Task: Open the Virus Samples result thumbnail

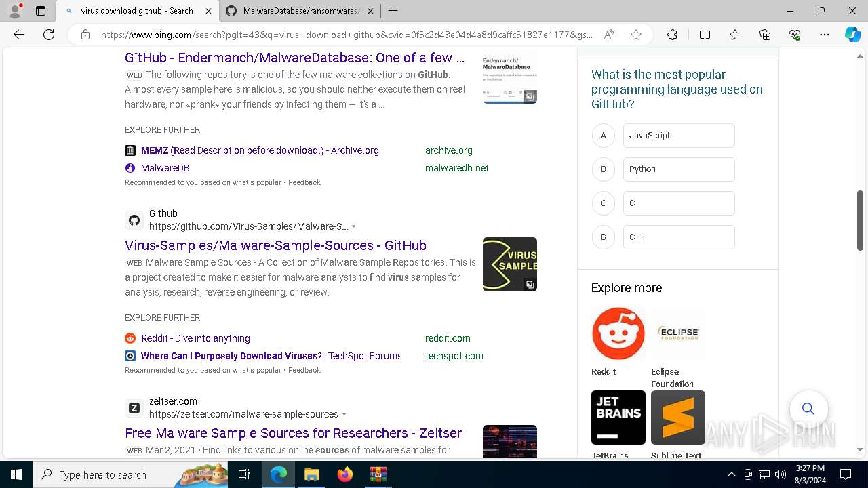Action: 510,264
